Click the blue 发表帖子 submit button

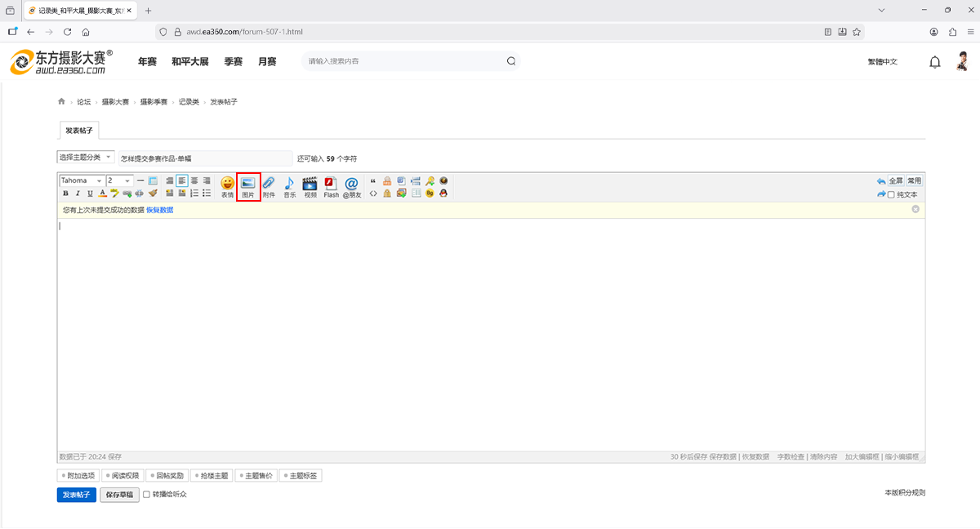pyautogui.click(x=77, y=495)
